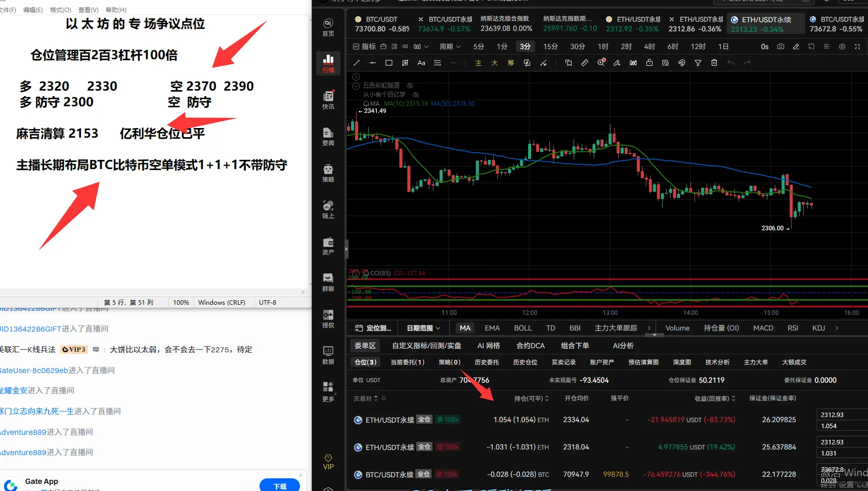The image size is (868, 491).
Task: Toggle the MA alert bell icon
Action: [366, 104]
